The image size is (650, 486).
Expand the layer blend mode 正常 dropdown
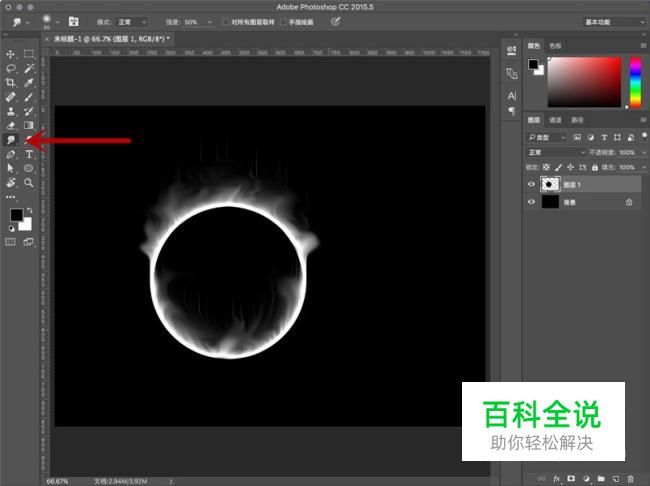coord(555,152)
